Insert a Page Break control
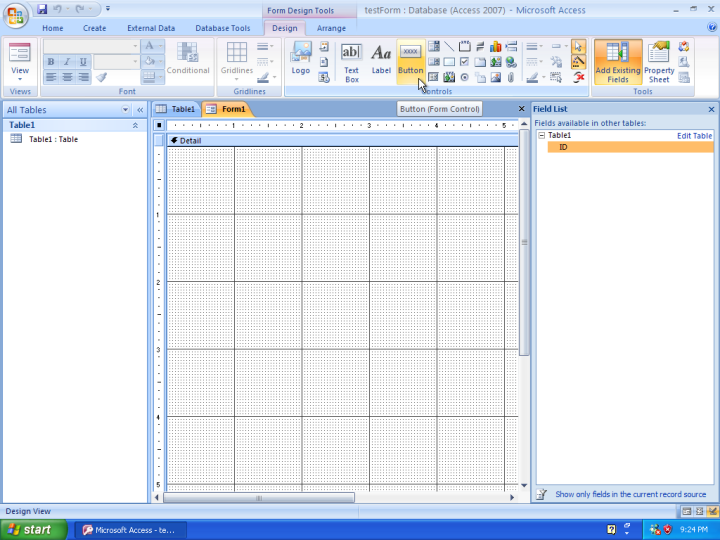This screenshot has height=540, width=720. point(511,46)
